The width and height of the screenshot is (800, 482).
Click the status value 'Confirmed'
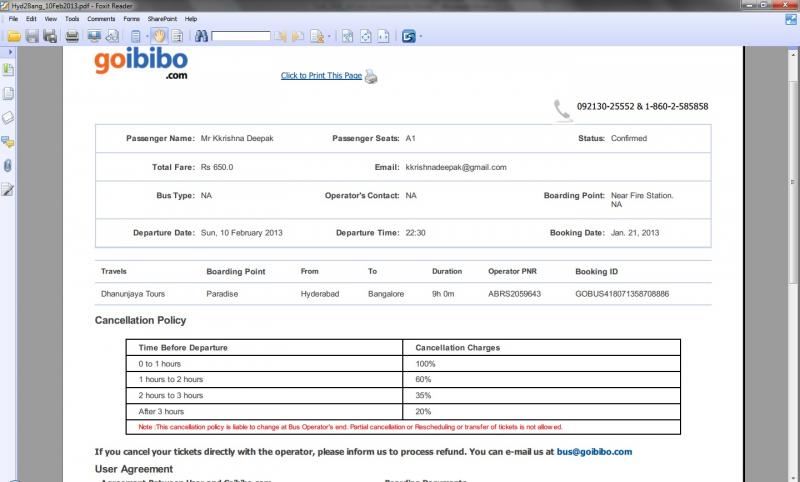[x=629, y=138]
